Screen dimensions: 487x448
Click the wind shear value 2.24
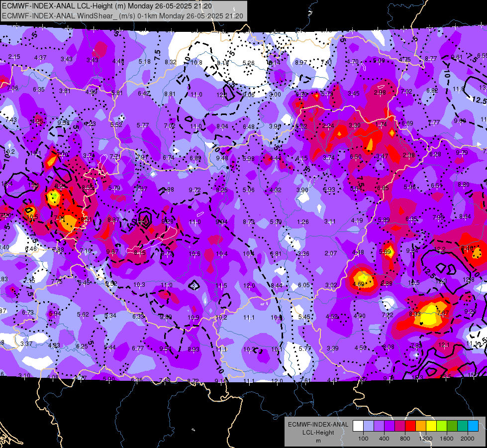[x=328, y=126]
